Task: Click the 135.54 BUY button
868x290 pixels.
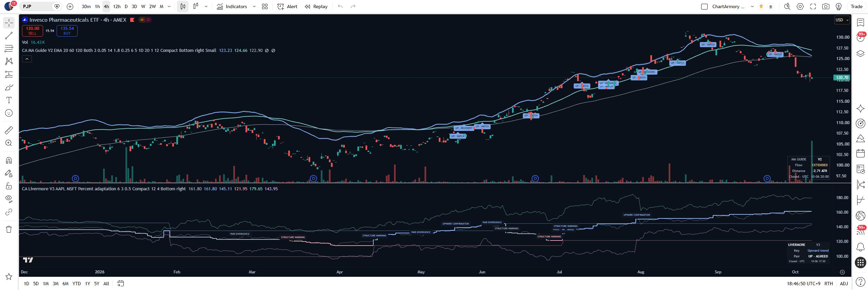Action: 67,31
